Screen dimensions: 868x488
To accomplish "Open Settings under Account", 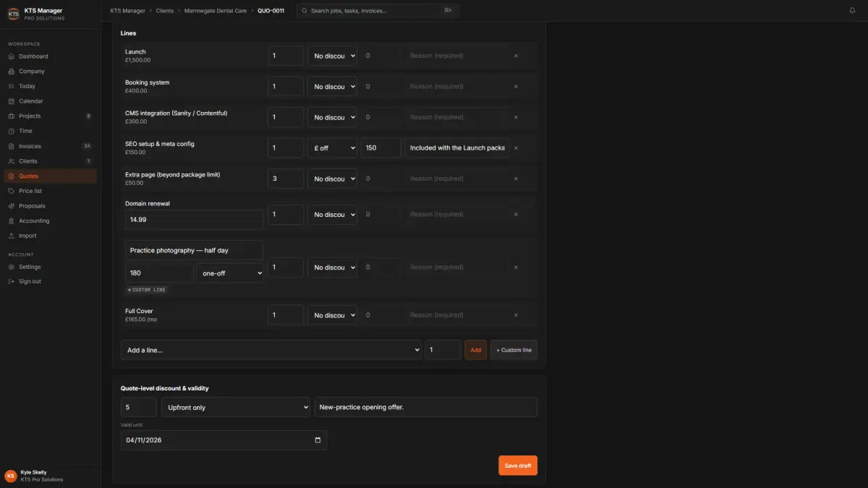I will pos(50,267).
